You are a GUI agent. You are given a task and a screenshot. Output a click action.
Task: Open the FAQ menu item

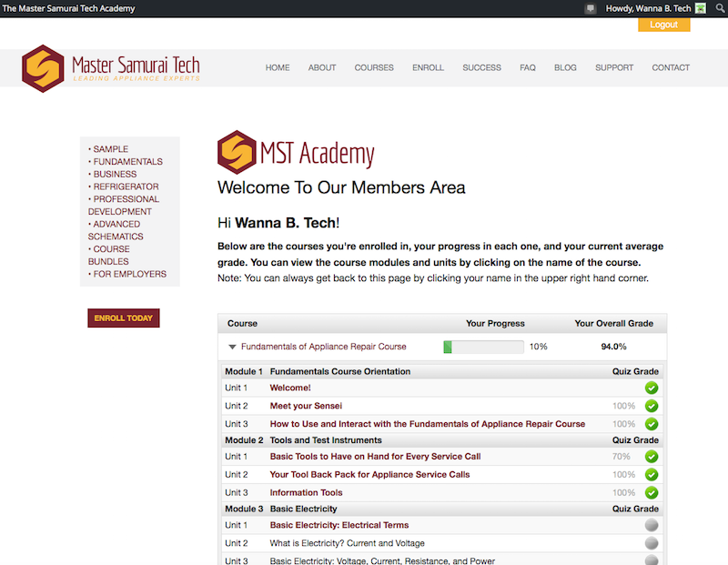(528, 67)
